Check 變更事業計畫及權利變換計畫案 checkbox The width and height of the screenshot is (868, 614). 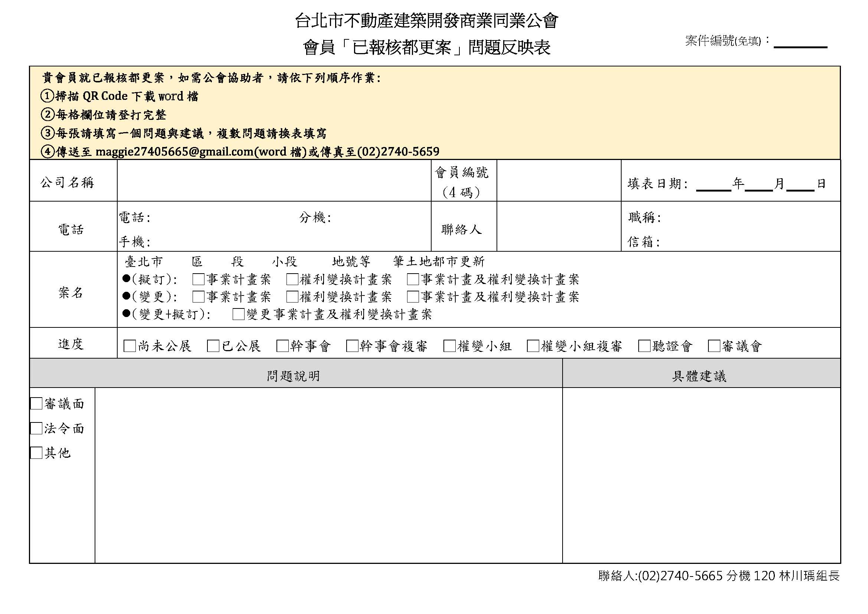tap(239, 314)
